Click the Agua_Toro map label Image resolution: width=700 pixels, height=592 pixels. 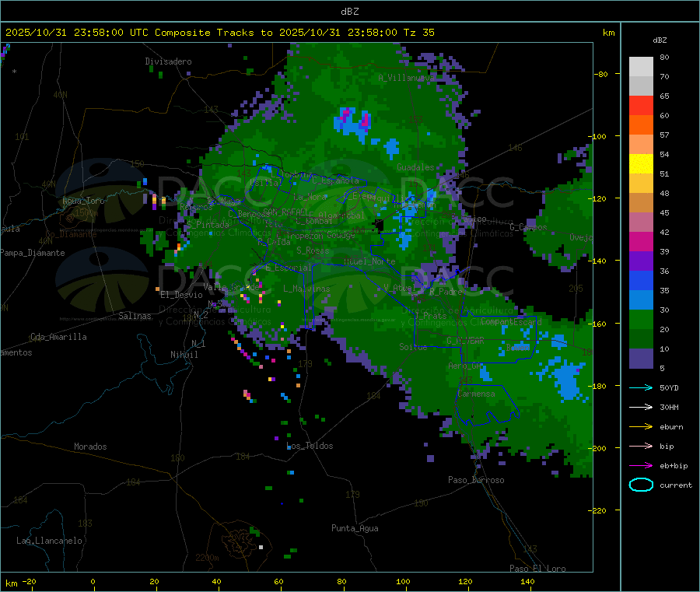click(83, 201)
